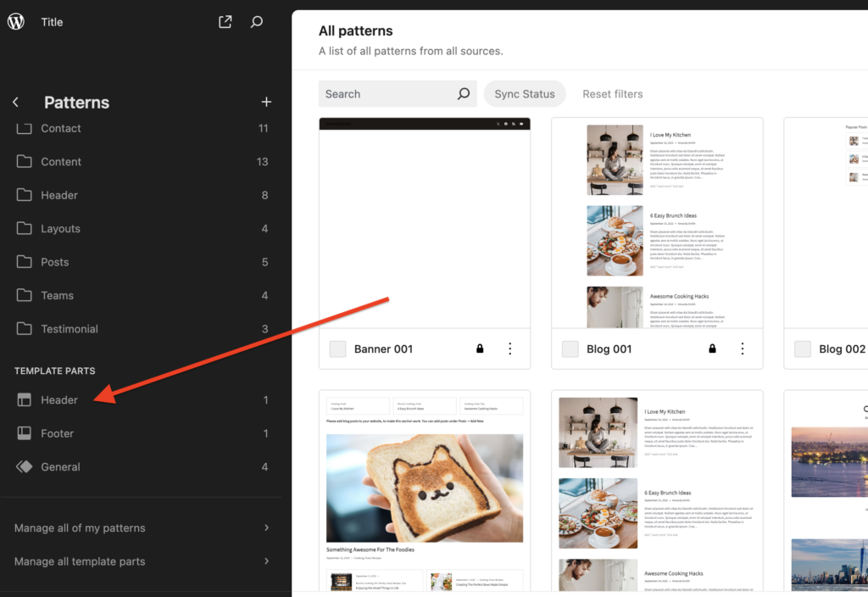
Task: Click the Banner 001 pattern title
Action: [x=383, y=349]
